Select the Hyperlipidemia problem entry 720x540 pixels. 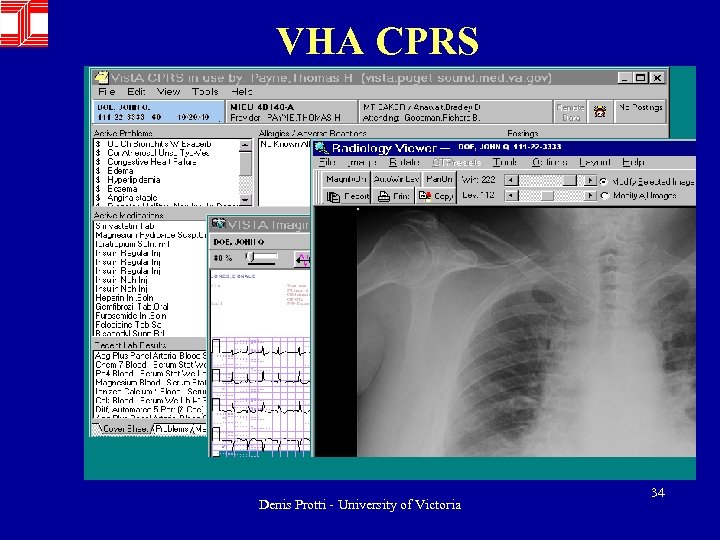[167, 180]
